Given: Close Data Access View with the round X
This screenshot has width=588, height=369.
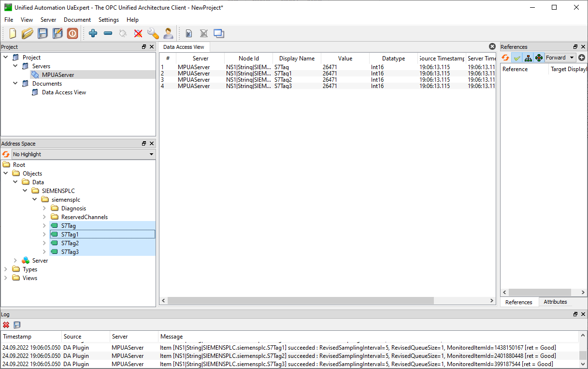Looking at the screenshot, I should (492, 46).
